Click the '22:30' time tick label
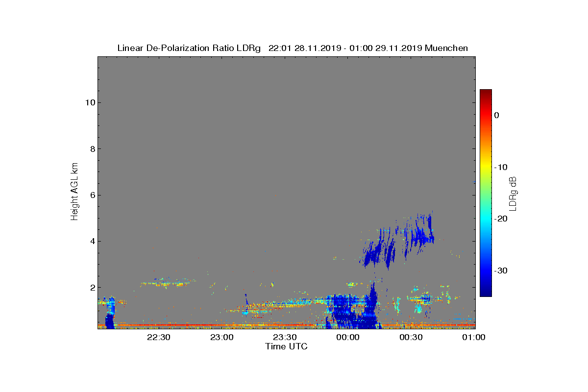 (159, 337)
